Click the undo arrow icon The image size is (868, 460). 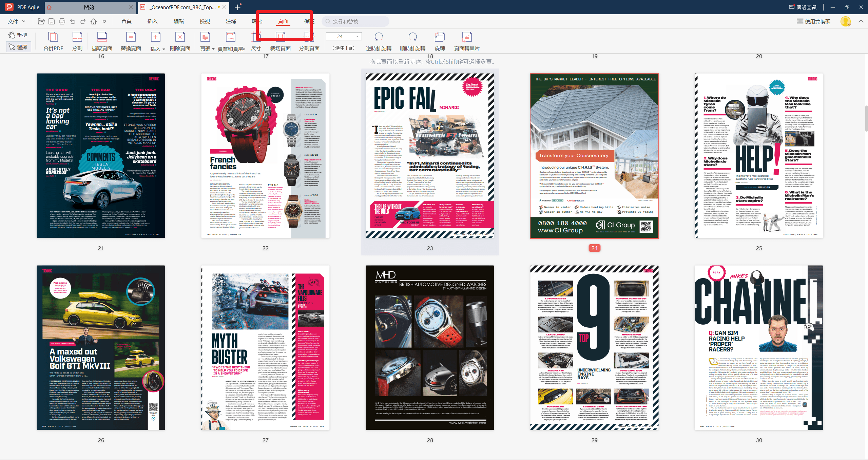point(73,21)
